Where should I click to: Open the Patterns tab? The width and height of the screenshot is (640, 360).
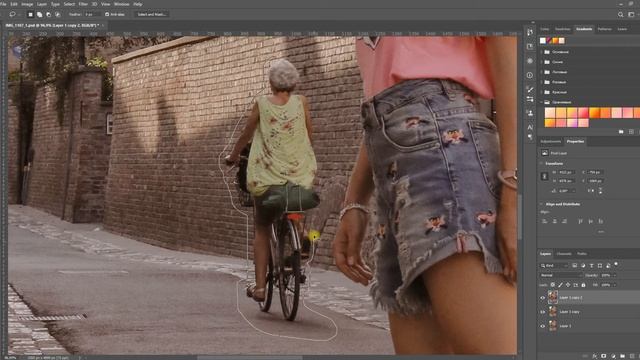(x=604, y=29)
